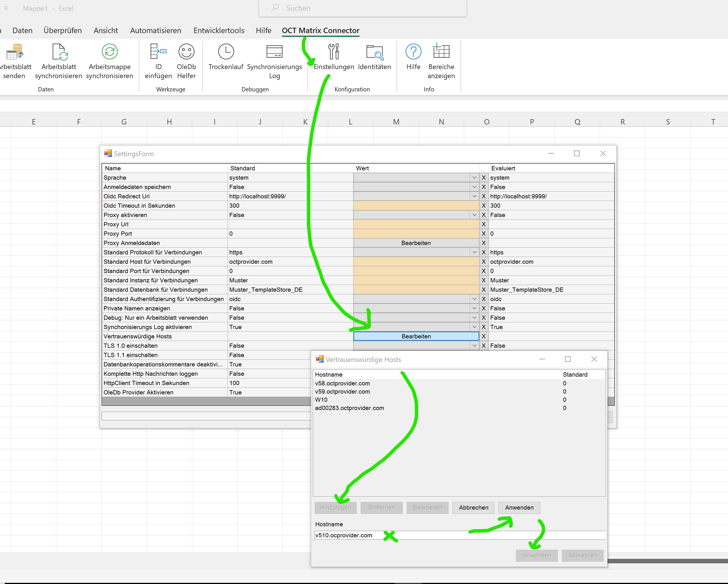Image resolution: width=728 pixels, height=584 pixels.
Task: Expand the Sprache value dropdown
Action: tap(474, 178)
